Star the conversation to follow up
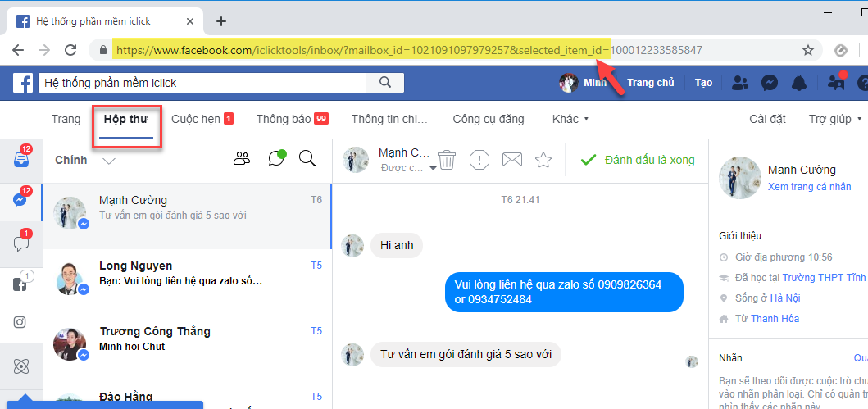The height and width of the screenshot is (409, 868). tap(543, 160)
